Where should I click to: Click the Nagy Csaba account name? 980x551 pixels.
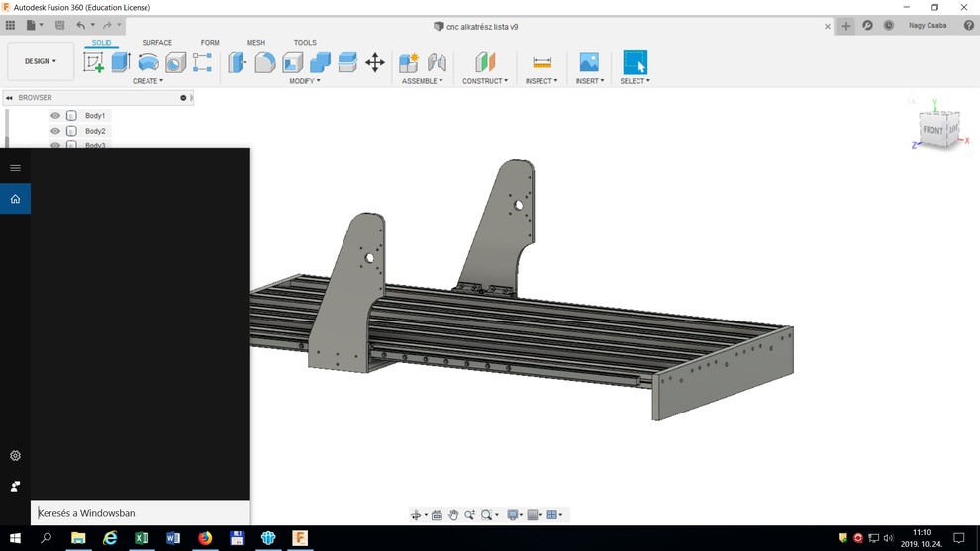click(x=928, y=26)
